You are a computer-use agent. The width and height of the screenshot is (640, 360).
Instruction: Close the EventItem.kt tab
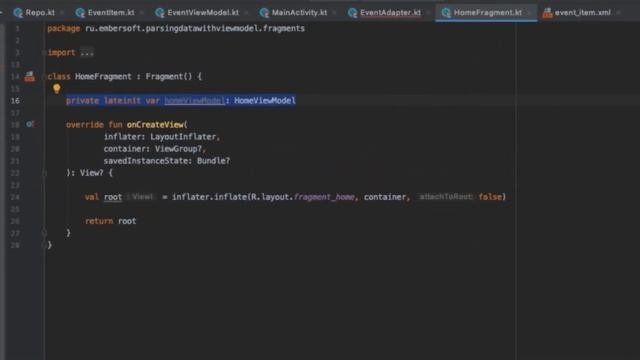(141, 13)
